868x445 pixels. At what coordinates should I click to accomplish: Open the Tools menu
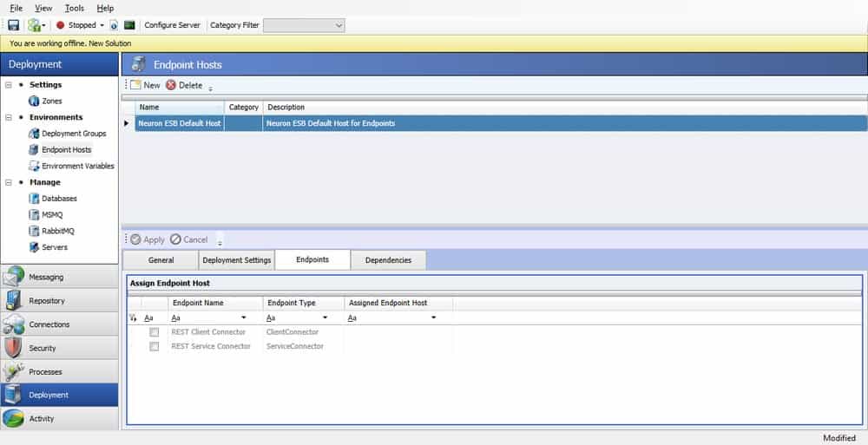pos(74,9)
